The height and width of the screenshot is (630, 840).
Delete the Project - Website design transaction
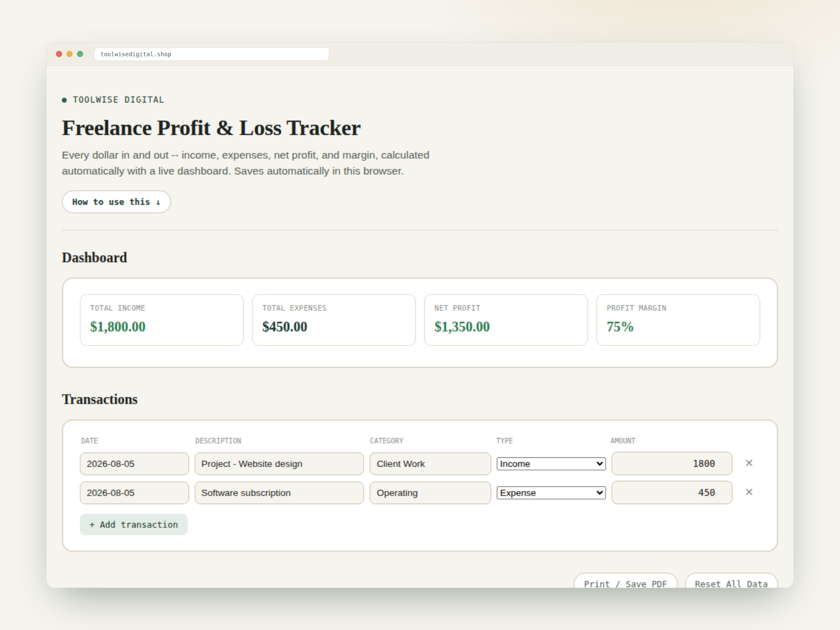coord(749,463)
